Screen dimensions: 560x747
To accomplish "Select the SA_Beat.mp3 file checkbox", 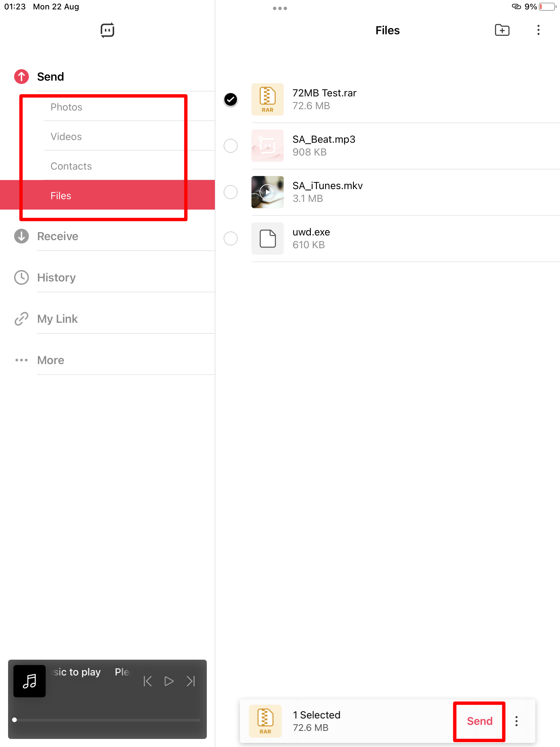I will pos(231,146).
